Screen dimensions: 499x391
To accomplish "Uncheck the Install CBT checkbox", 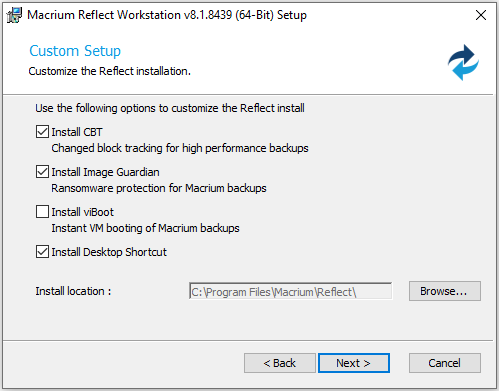I will (x=42, y=132).
